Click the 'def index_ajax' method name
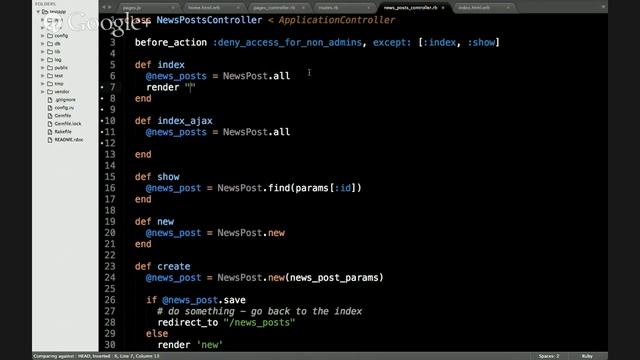This screenshot has width=640, height=360. point(185,121)
